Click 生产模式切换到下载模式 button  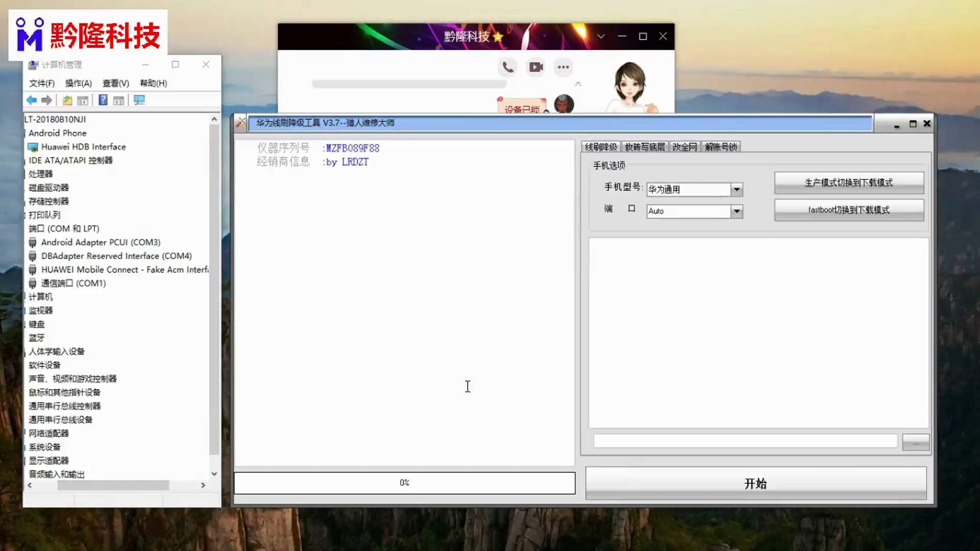(849, 183)
